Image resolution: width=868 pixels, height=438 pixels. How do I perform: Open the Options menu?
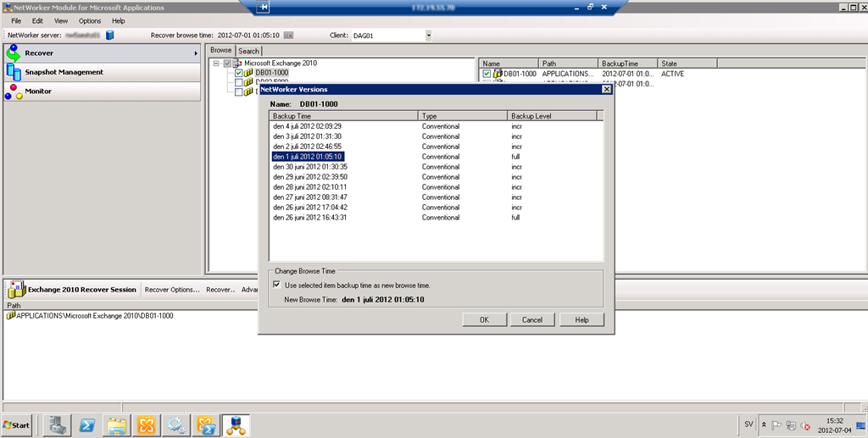[x=90, y=21]
